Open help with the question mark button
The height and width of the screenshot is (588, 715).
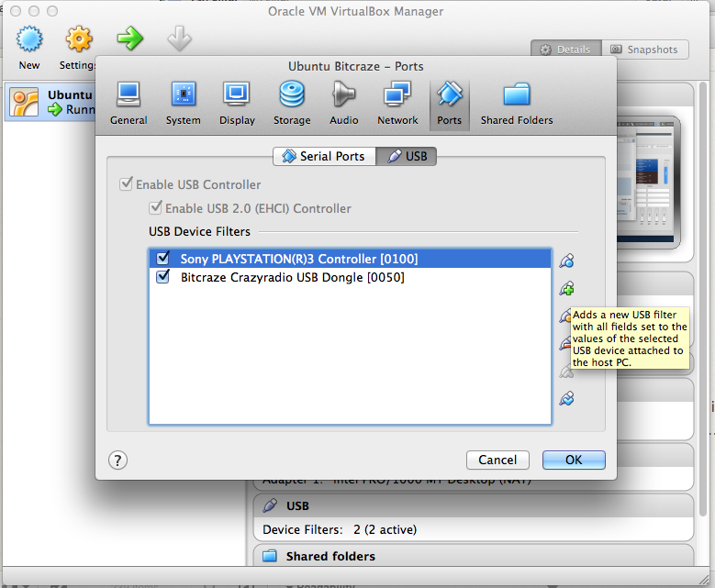tap(118, 460)
